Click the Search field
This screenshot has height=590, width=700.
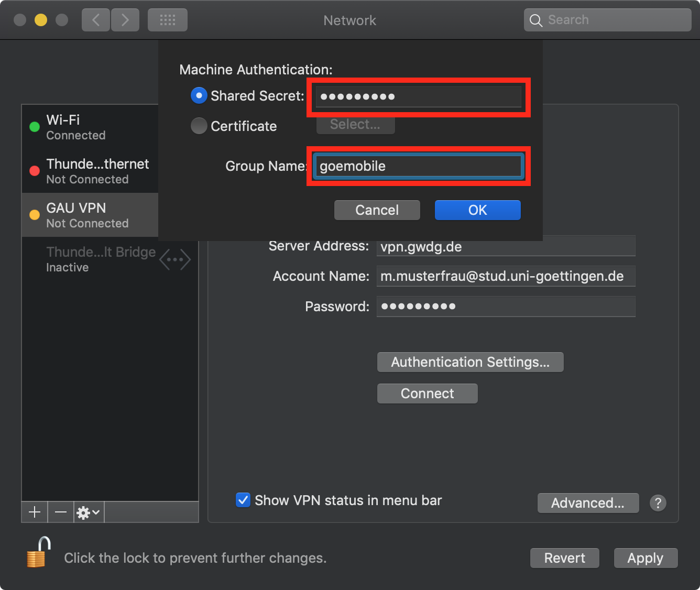608,20
